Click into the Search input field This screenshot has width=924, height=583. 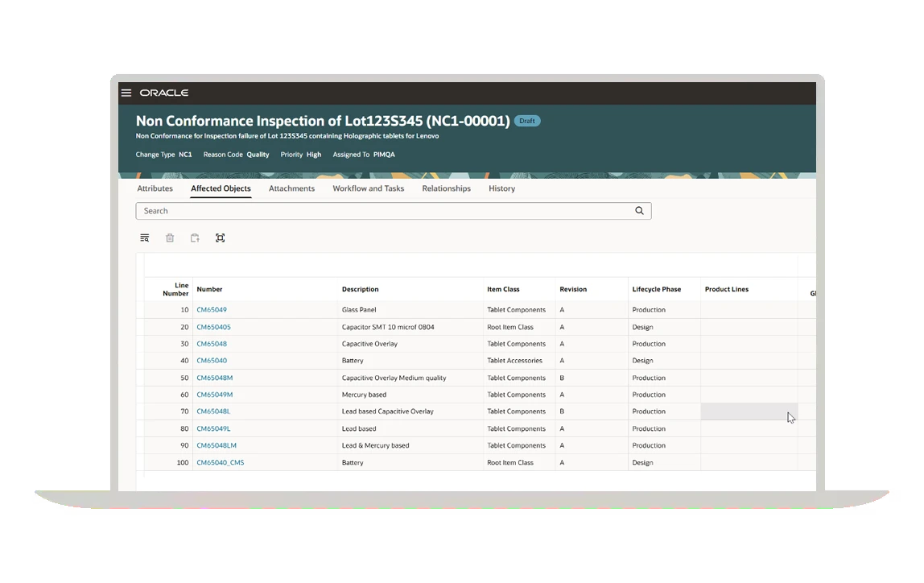point(386,211)
